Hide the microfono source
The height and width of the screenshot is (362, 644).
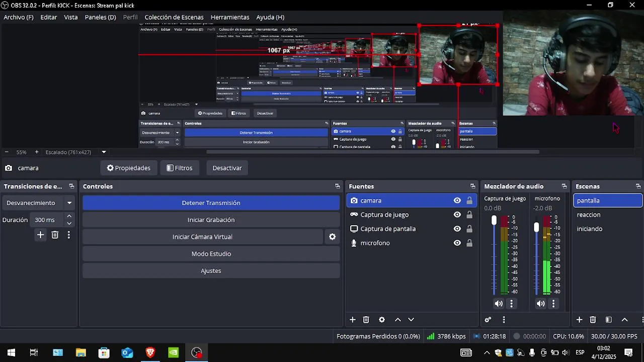pyautogui.click(x=457, y=243)
